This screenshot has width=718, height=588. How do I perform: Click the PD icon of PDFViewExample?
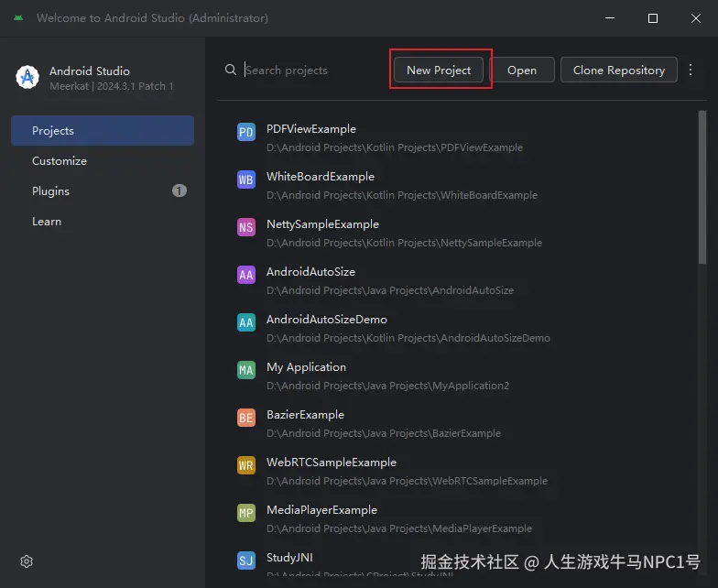point(245,132)
